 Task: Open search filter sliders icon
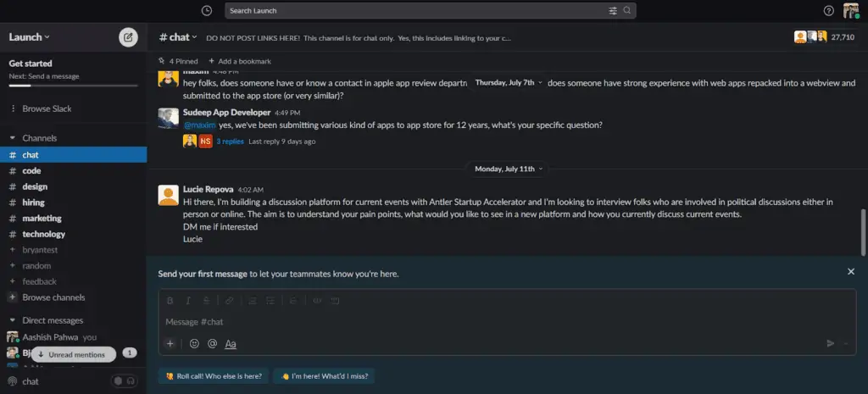(x=613, y=10)
